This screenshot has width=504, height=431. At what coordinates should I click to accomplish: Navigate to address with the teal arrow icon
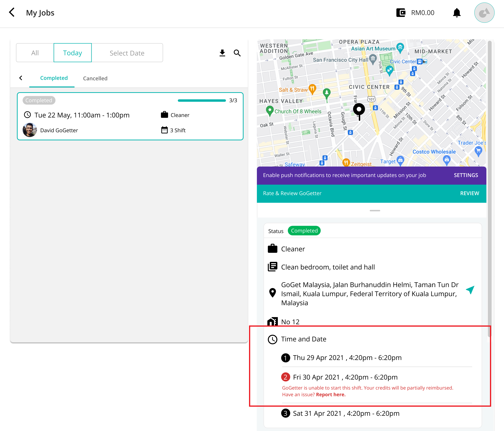click(x=470, y=290)
